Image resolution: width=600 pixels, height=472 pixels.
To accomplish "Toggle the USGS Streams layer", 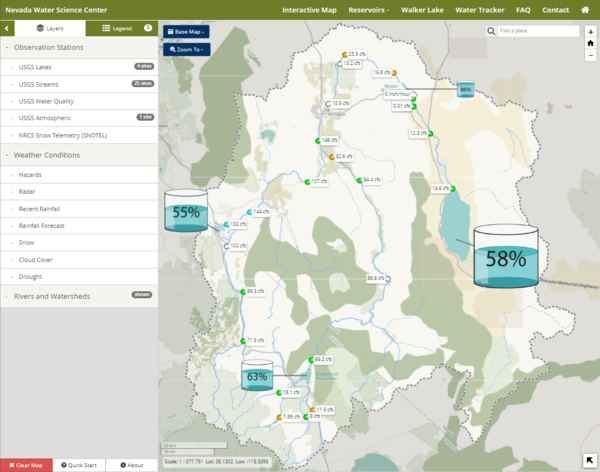I will coord(79,84).
